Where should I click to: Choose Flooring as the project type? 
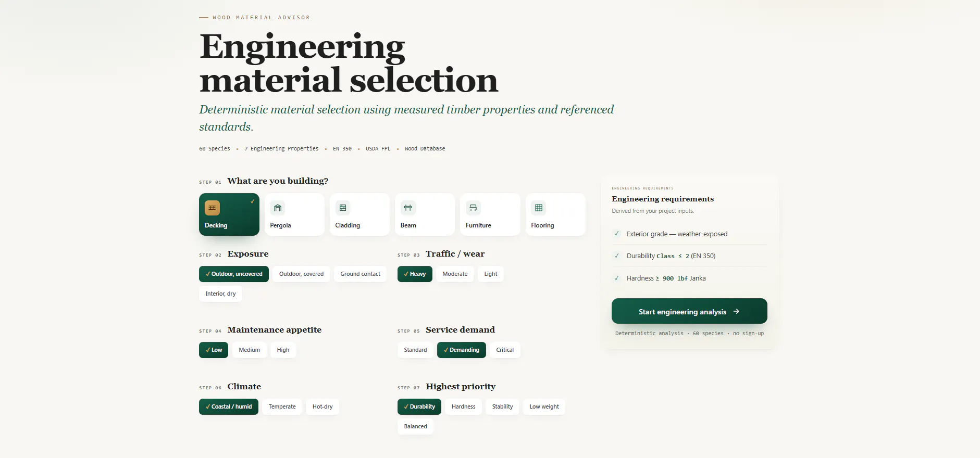[x=555, y=214]
